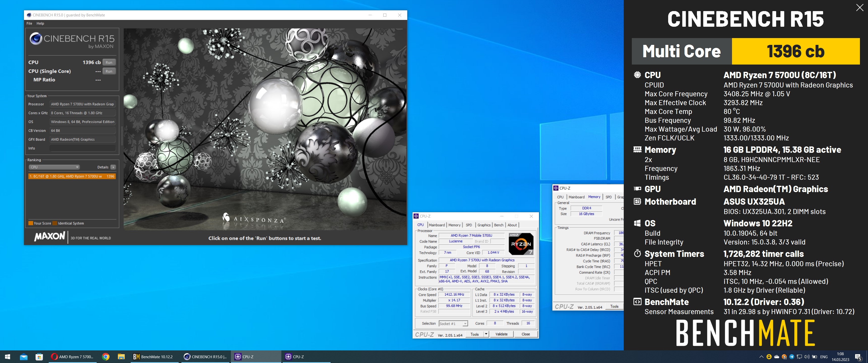Click the Core Speed value 1412.16 MHz
Viewport: 868px width, 363px height.
coord(454,294)
